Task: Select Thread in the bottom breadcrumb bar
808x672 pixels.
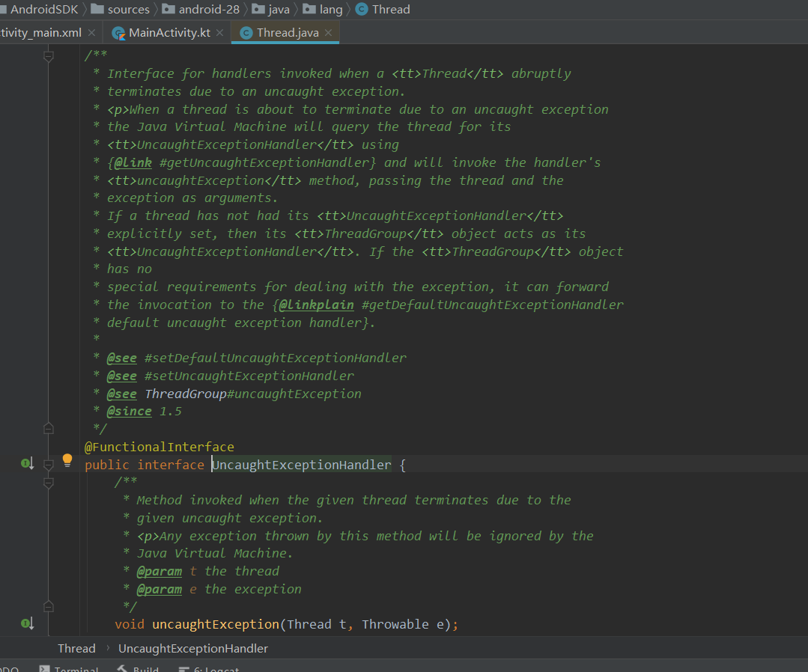Action: (x=76, y=648)
